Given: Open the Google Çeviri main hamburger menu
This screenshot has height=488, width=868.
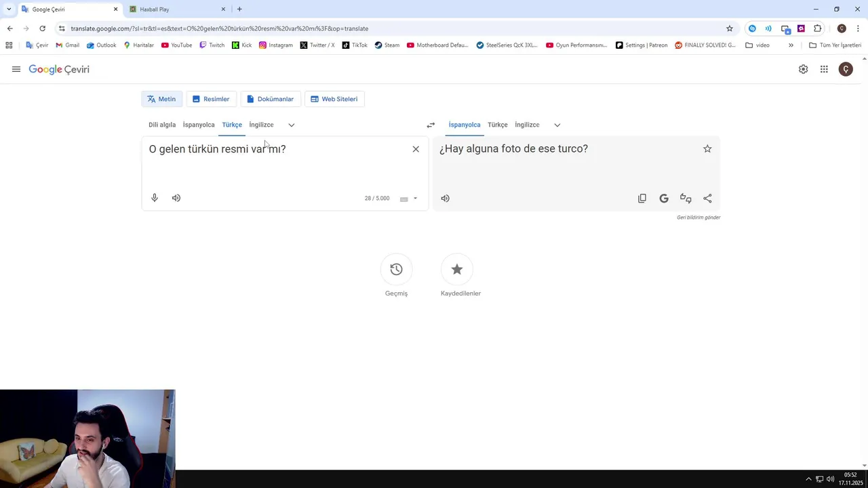Looking at the screenshot, I should [x=16, y=69].
